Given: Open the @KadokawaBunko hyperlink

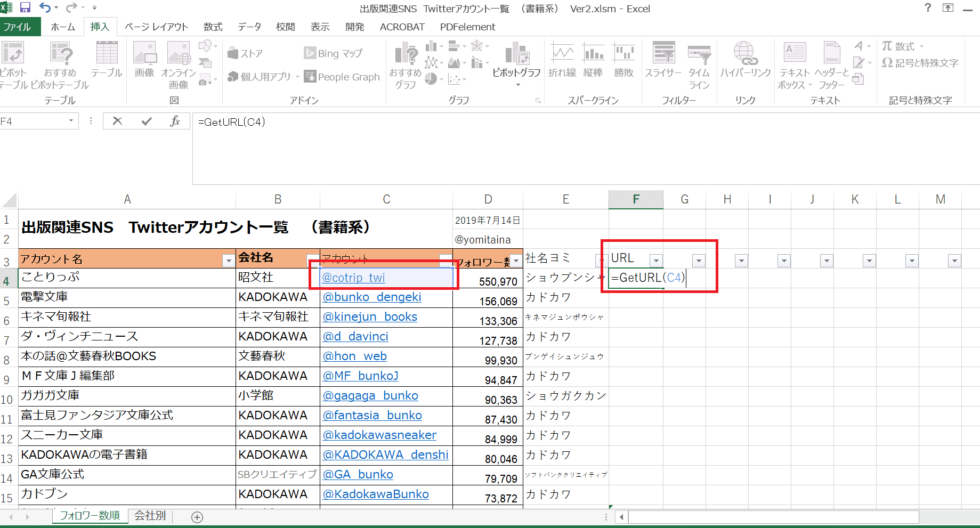Looking at the screenshot, I should pos(376,494).
